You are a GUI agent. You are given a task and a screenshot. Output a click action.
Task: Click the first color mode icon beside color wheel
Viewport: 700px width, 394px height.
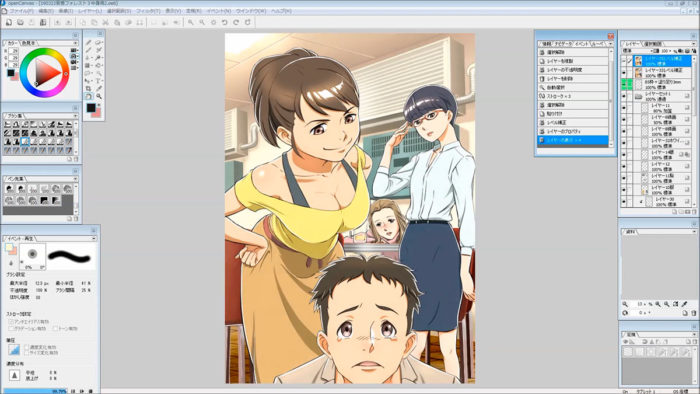click(74, 51)
